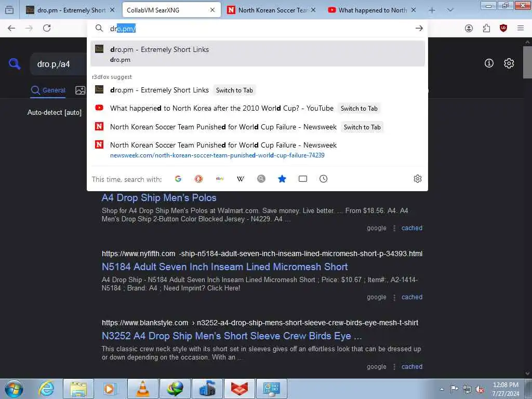Search bookmarks with the star icon

click(282, 179)
